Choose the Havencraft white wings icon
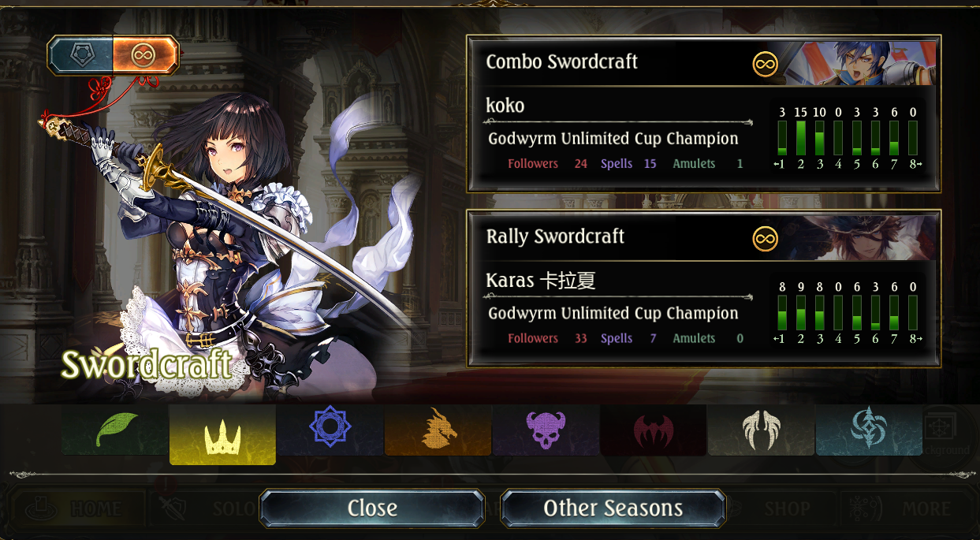The width and height of the screenshot is (980, 540). [x=761, y=430]
